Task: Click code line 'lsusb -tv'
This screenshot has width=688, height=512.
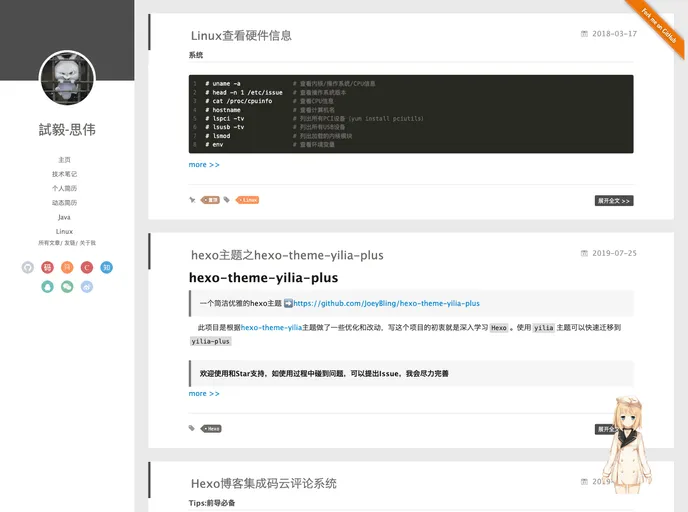Action: click(x=225, y=127)
